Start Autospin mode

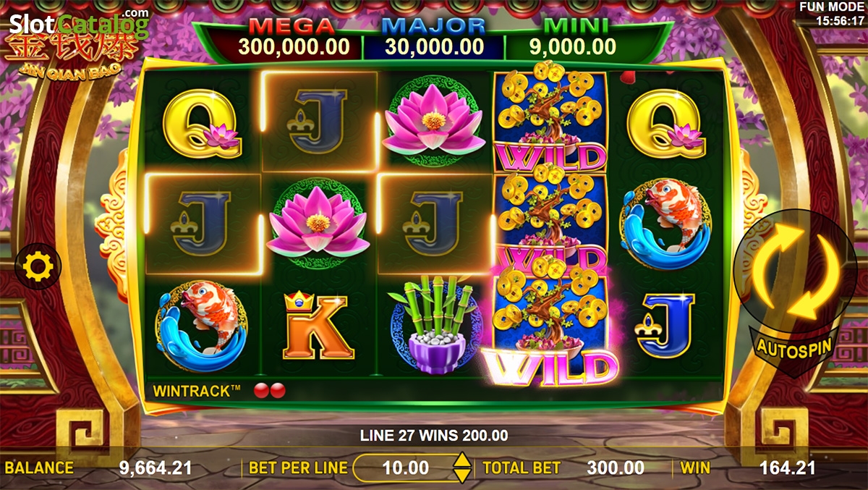793,347
